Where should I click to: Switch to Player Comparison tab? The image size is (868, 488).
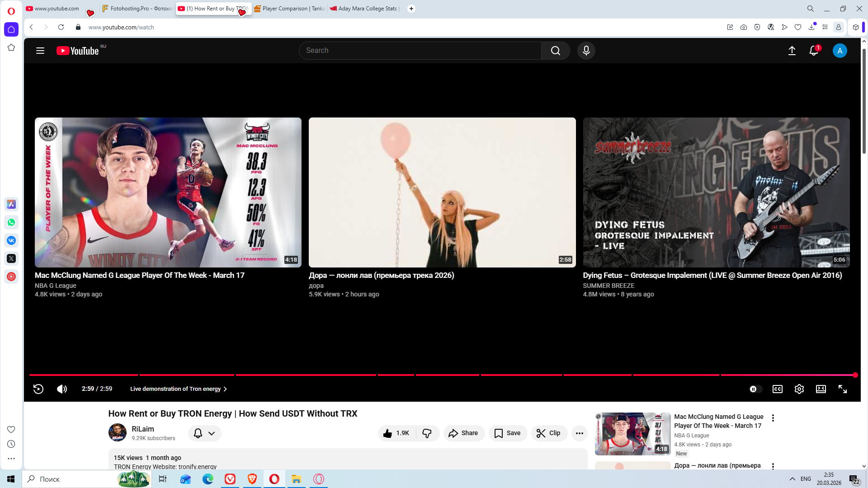[x=289, y=9]
